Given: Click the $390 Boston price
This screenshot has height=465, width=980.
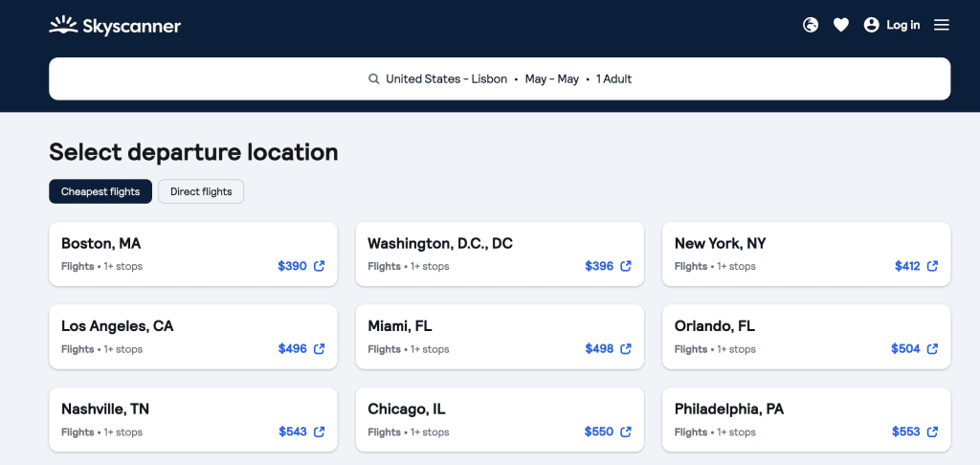Looking at the screenshot, I should [x=293, y=266].
